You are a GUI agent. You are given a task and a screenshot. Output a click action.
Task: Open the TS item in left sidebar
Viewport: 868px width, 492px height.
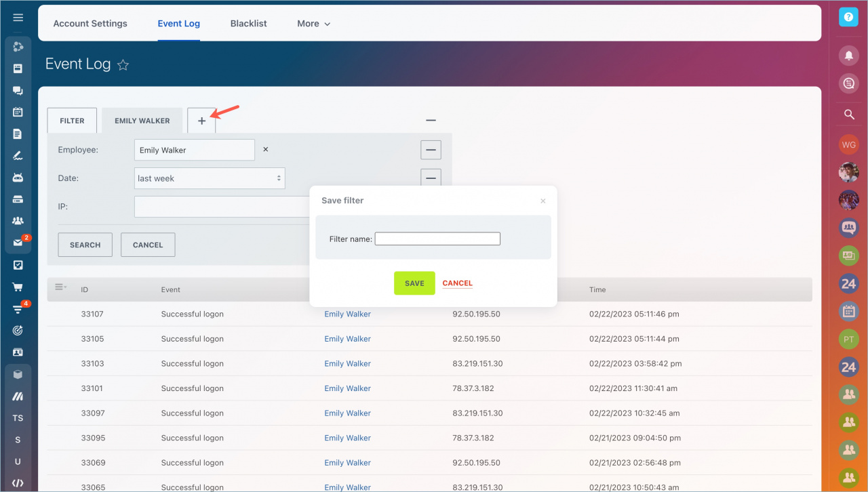coord(18,418)
